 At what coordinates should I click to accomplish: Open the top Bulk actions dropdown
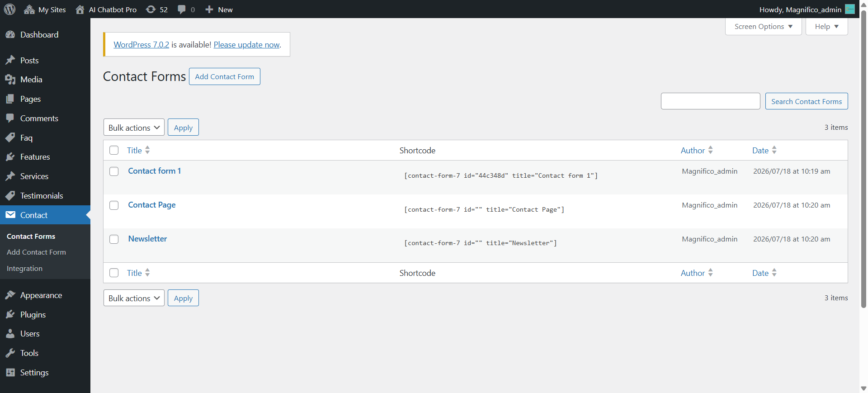pyautogui.click(x=134, y=128)
